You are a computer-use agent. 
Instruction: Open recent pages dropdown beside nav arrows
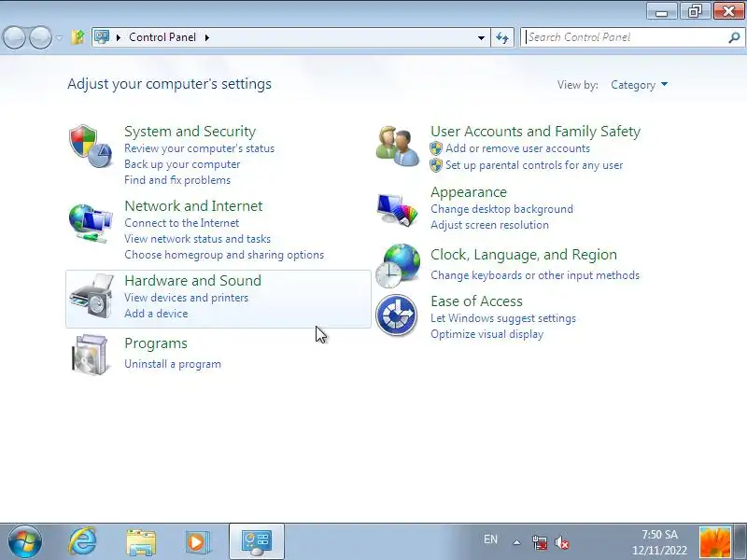[59, 37]
